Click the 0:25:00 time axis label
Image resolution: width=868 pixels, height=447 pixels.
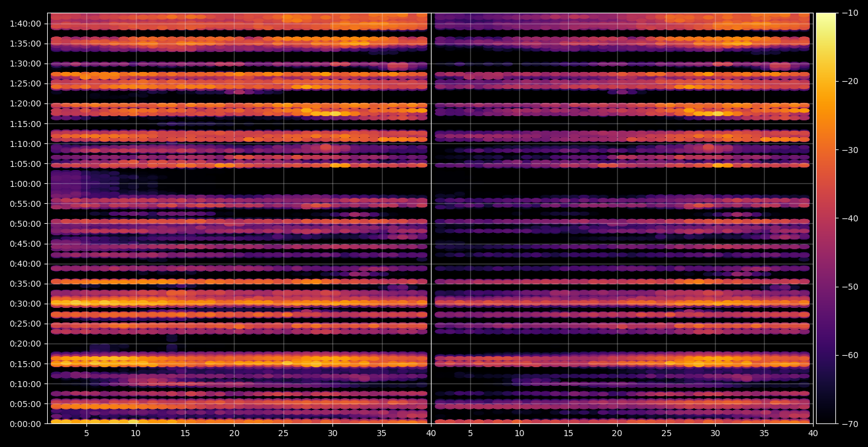pos(25,324)
